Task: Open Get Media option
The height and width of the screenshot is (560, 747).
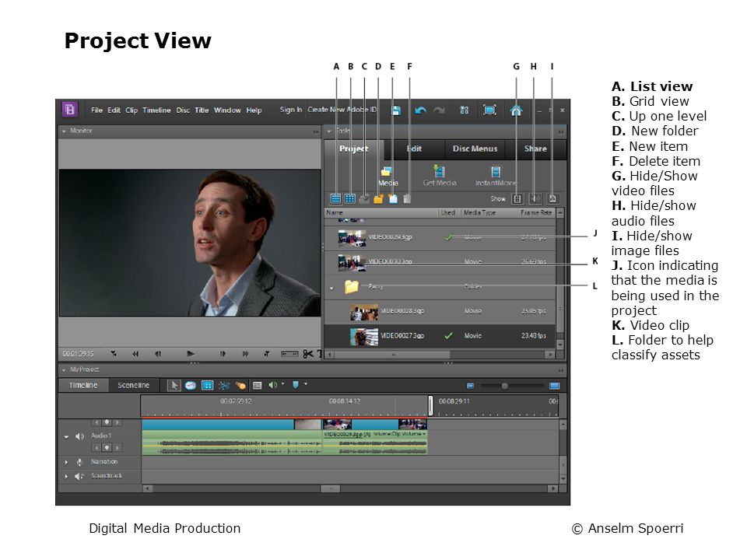Action: [x=439, y=177]
